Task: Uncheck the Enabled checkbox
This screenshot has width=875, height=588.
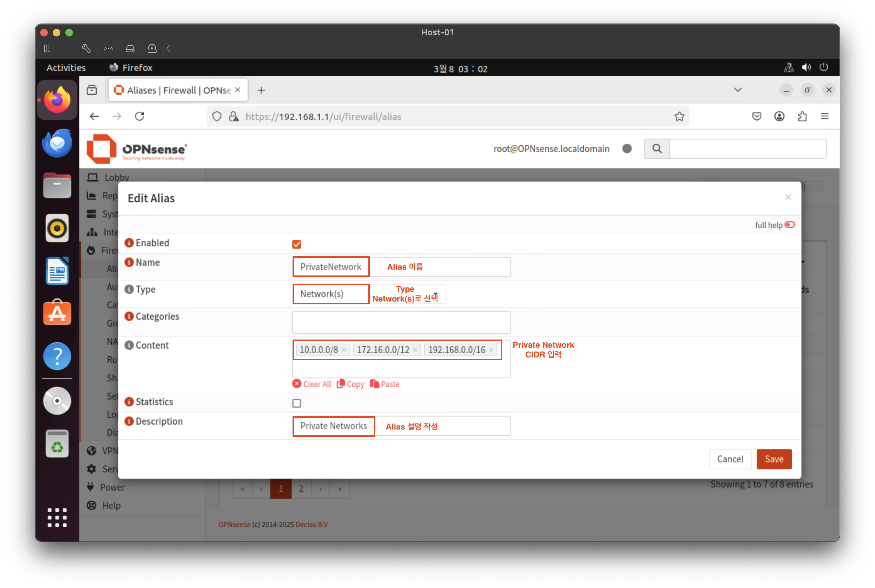Action: coord(296,244)
